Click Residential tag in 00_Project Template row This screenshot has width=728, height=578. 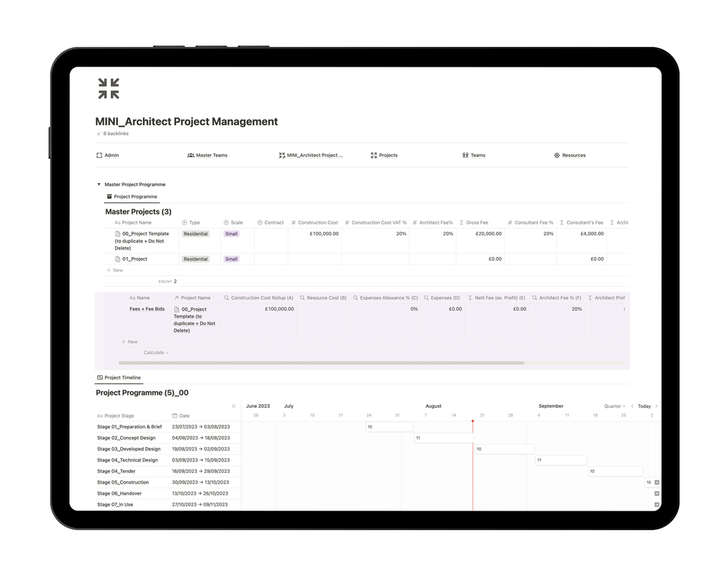pyautogui.click(x=196, y=234)
